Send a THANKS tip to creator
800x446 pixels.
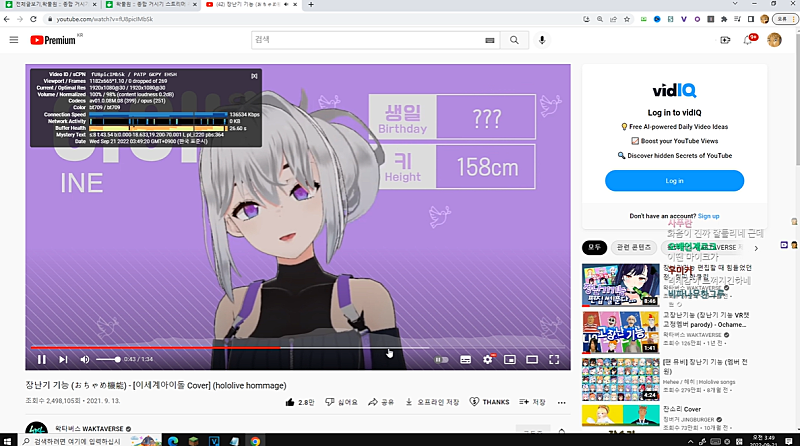[x=489, y=402]
